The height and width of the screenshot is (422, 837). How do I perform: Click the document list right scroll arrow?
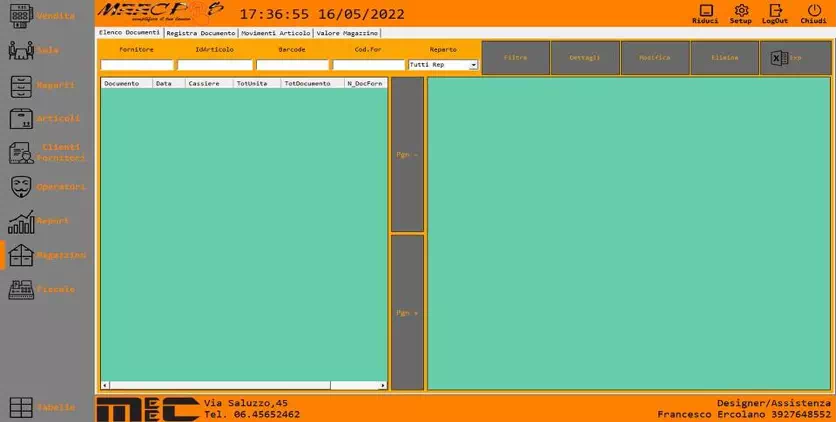383,385
